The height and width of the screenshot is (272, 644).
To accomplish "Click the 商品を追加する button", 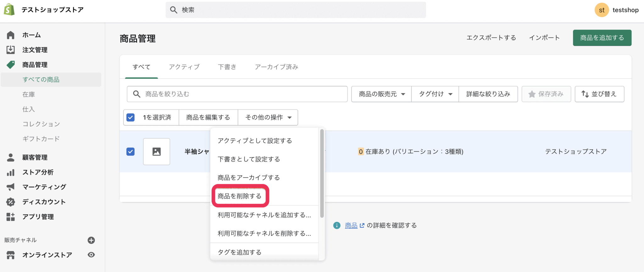I will [602, 38].
